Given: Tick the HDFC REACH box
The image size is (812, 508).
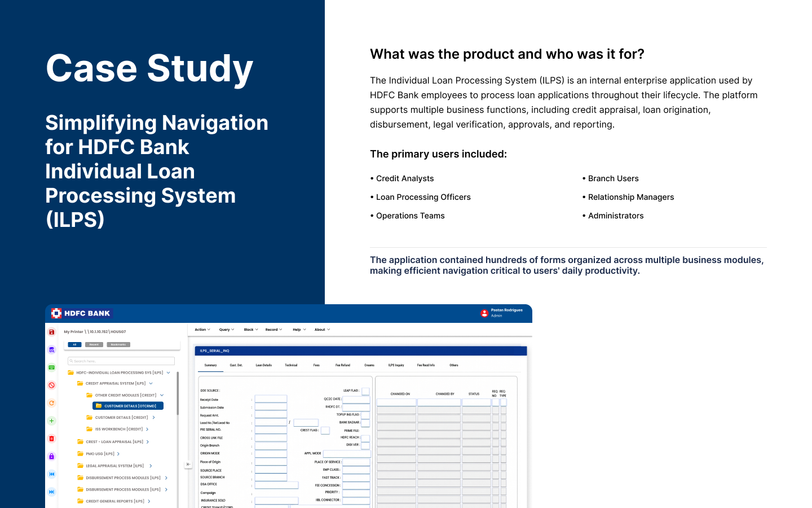Looking at the screenshot, I should tap(365, 438).
